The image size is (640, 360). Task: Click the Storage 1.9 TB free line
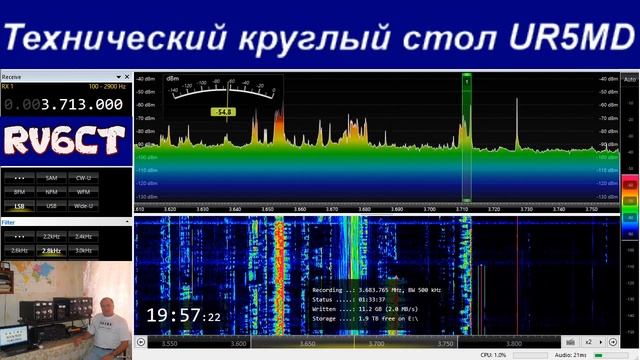[x=365, y=319]
